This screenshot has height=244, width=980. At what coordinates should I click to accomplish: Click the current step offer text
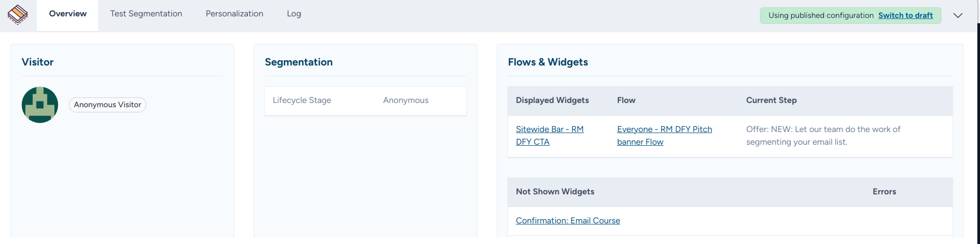822,135
